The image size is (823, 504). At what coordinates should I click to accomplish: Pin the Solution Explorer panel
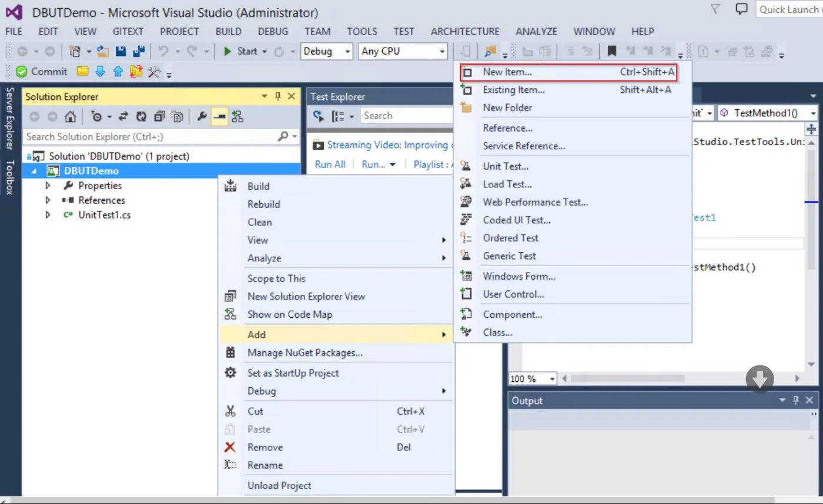click(x=278, y=96)
